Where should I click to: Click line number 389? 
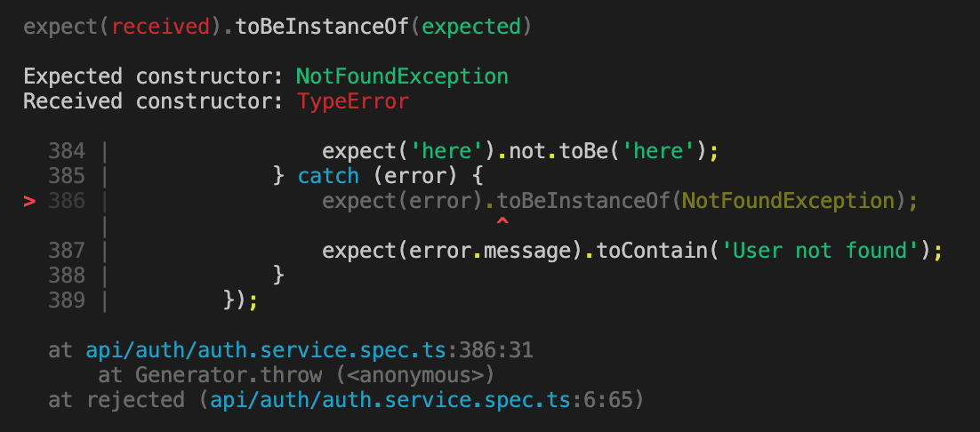click(x=66, y=300)
